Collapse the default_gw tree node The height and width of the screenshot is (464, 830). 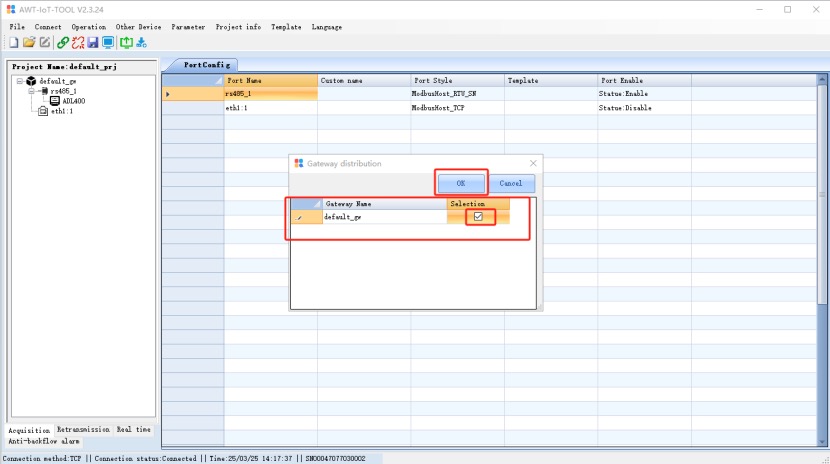(20, 81)
